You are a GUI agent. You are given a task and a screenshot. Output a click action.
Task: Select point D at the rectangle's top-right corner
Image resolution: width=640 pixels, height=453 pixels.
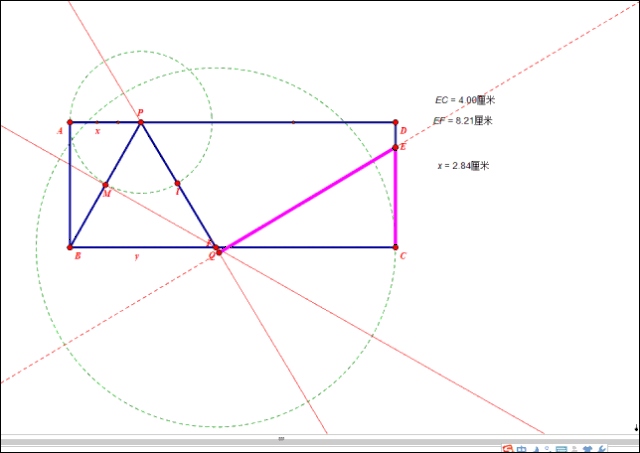click(x=395, y=122)
